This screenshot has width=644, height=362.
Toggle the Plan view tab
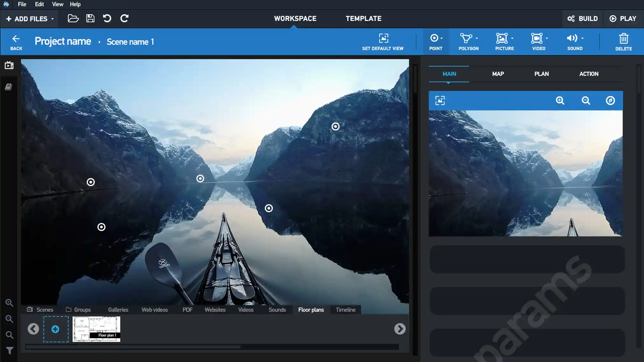click(541, 74)
